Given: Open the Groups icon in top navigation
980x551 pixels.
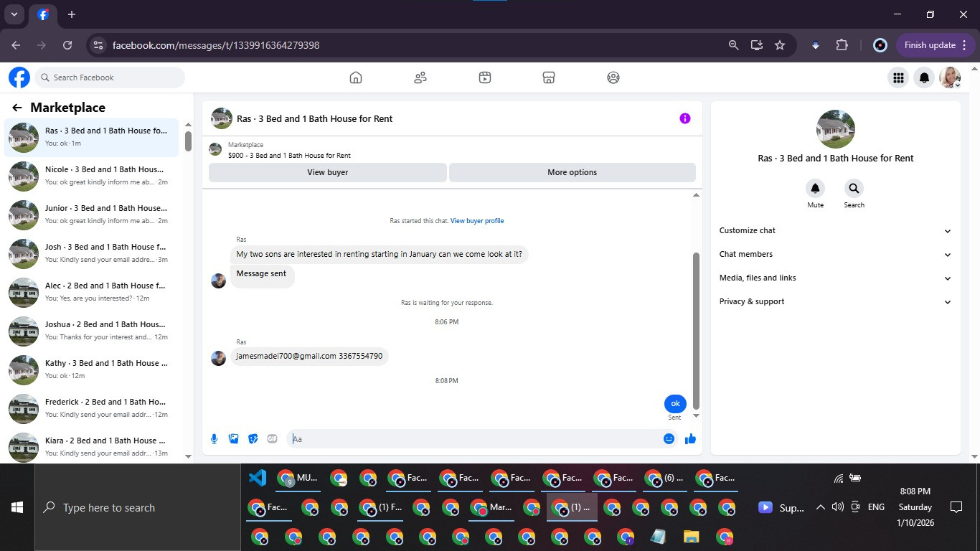Looking at the screenshot, I should [x=613, y=77].
